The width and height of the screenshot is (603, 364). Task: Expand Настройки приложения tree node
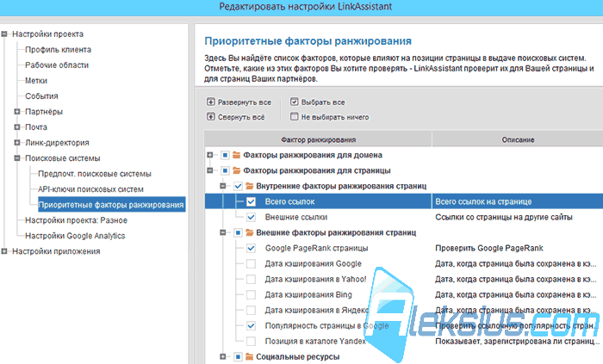[4, 251]
